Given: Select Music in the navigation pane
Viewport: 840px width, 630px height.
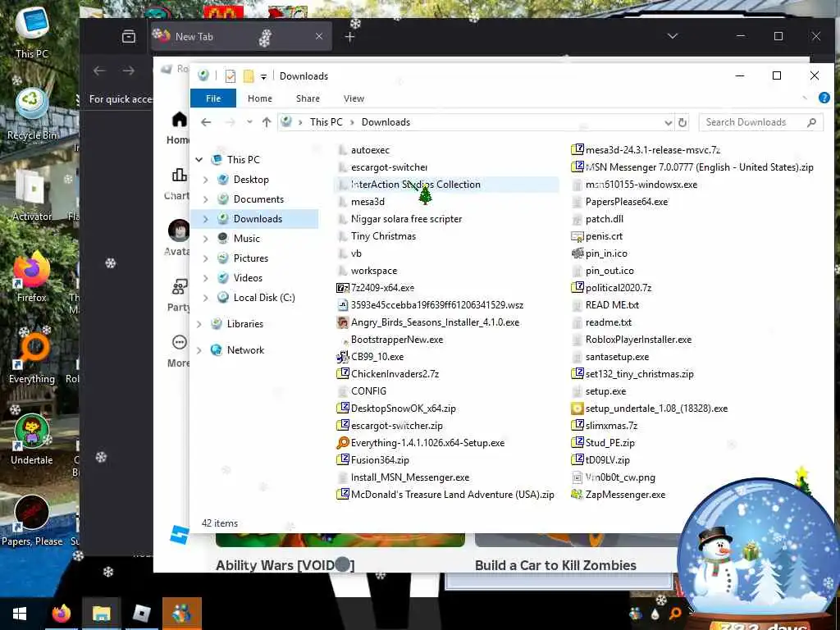Looking at the screenshot, I should click(x=246, y=239).
